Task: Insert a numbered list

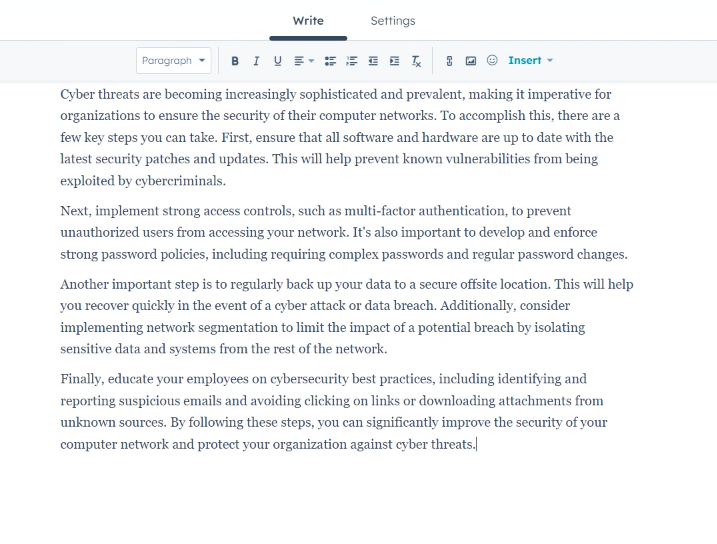Action: [x=351, y=61]
